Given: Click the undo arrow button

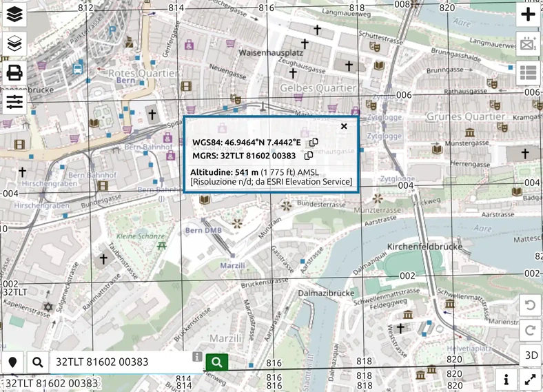Looking at the screenshot, I should [x=530, y=305].
